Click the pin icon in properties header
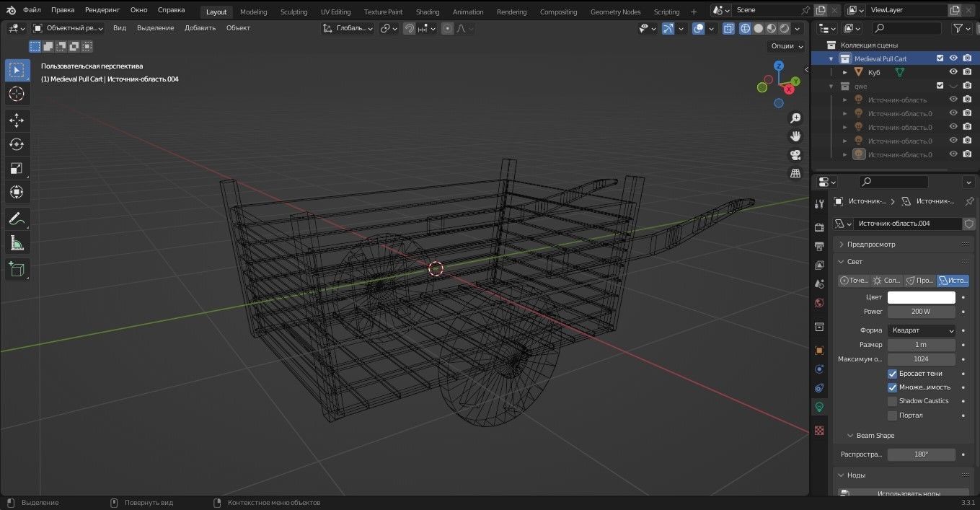The image size is (980, 510). click(969, 201)
